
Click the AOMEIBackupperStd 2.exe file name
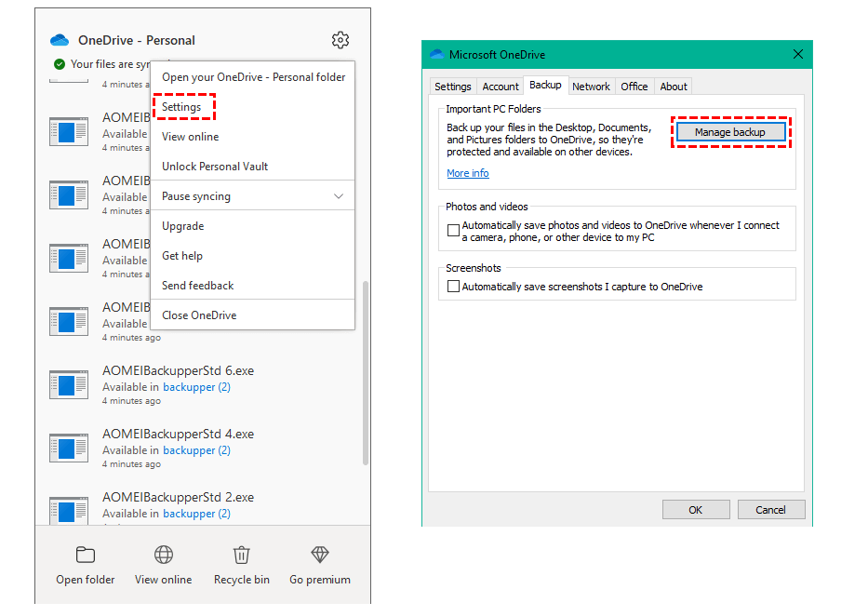click(x=179, y=497)
